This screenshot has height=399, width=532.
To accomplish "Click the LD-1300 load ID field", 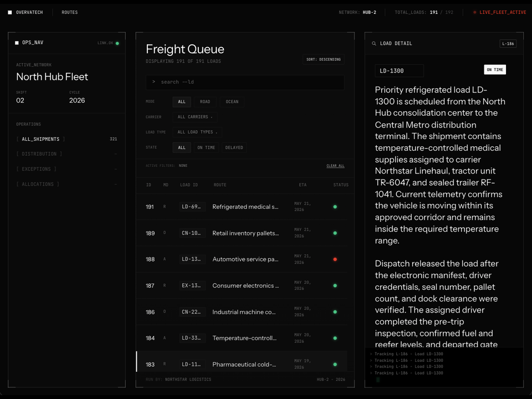I will tap(400, 71).
